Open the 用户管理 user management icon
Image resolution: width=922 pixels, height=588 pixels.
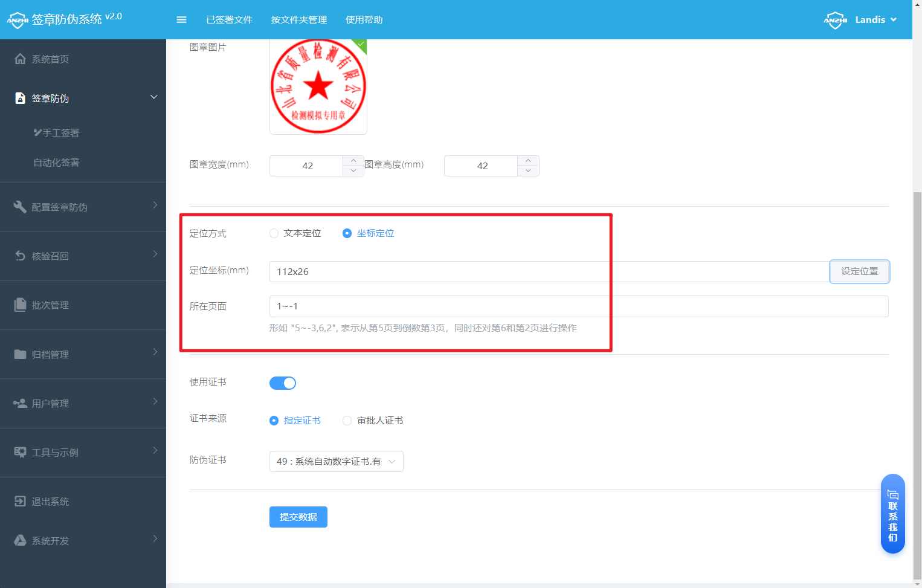pos(20,403)
